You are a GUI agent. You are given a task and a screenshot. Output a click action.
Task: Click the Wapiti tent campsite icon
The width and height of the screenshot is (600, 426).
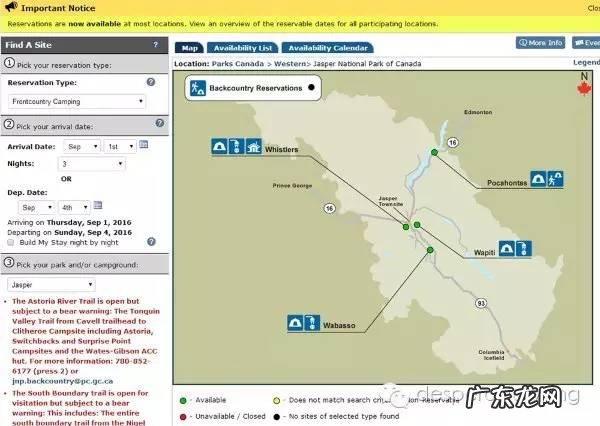click(507, 248)
